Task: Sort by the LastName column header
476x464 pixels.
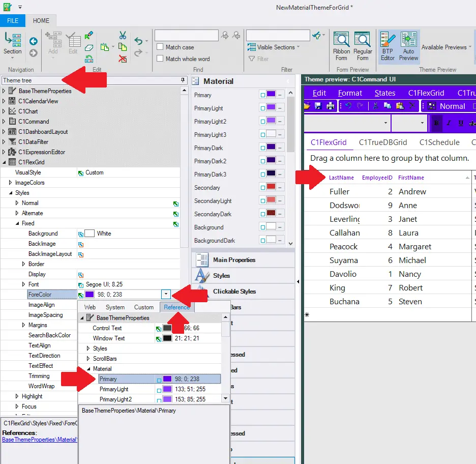Action: click(x=341, y=178)
